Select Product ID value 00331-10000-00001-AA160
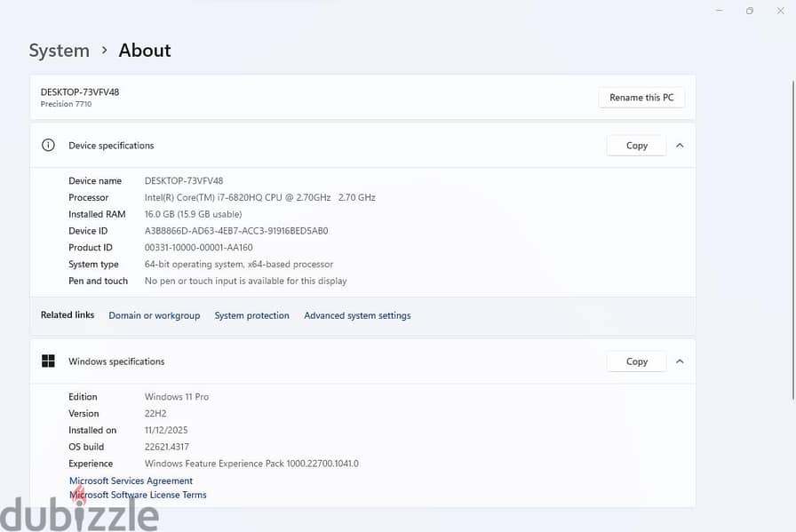 coord(198,247)
